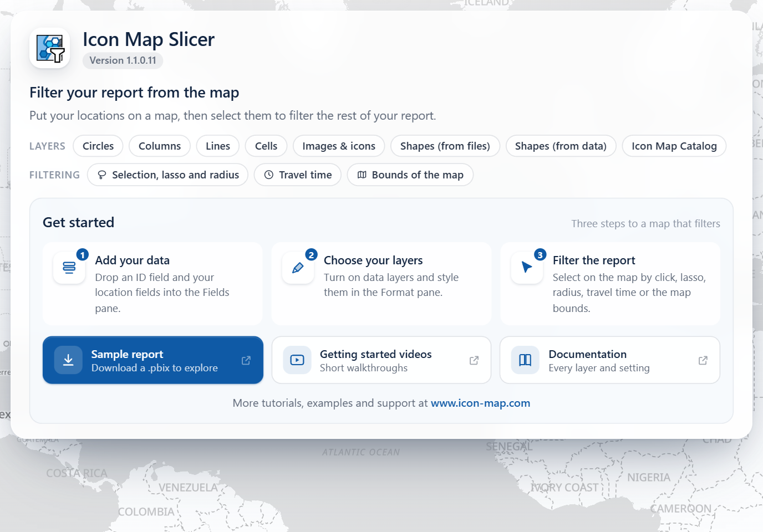Choose the Lines layer chip
The image size is (763, 532).
coord(218,146)
